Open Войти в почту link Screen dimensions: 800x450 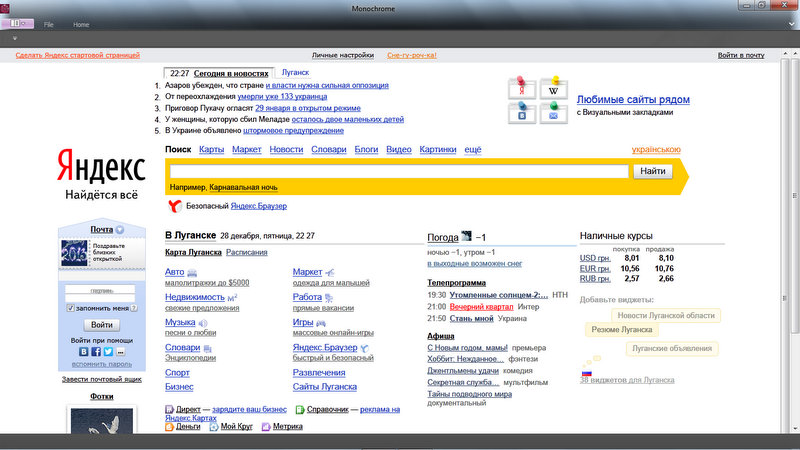[741, 55]
